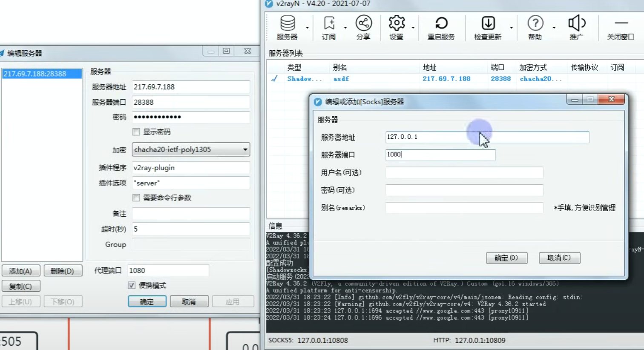644x350 pixels.
Task: Click the Socks dialog title icon
Action: [318, 102]
